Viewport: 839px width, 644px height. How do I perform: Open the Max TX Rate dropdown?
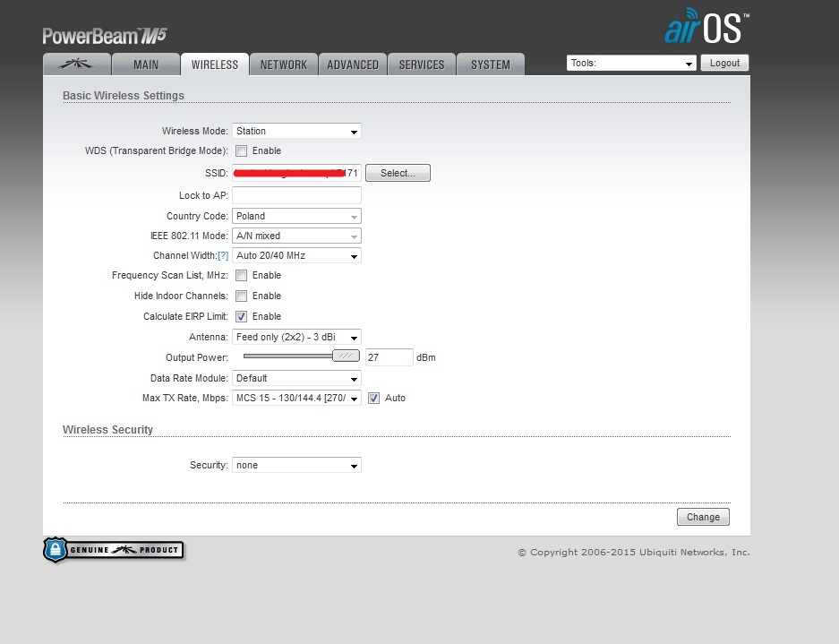296,399
